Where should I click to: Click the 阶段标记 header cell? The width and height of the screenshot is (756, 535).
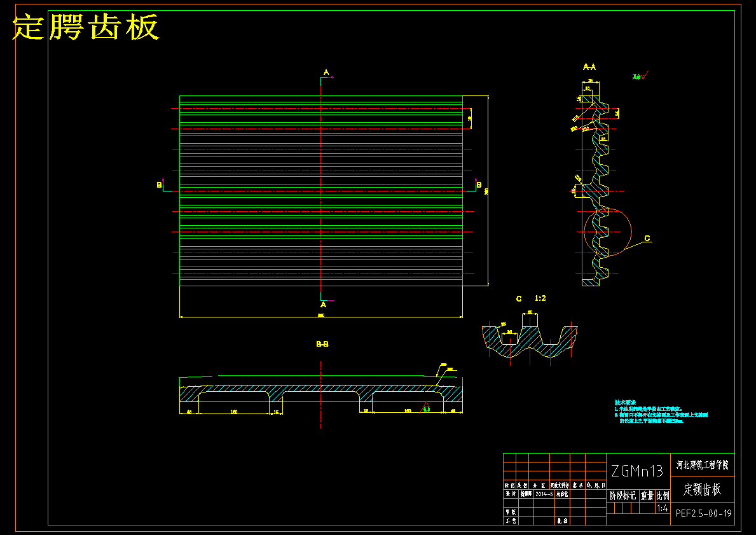coord(623,496)
